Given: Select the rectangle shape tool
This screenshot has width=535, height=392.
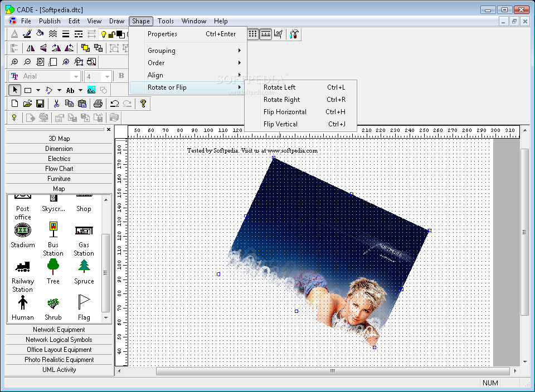Looking at the screenshot, I should [28, 90].
